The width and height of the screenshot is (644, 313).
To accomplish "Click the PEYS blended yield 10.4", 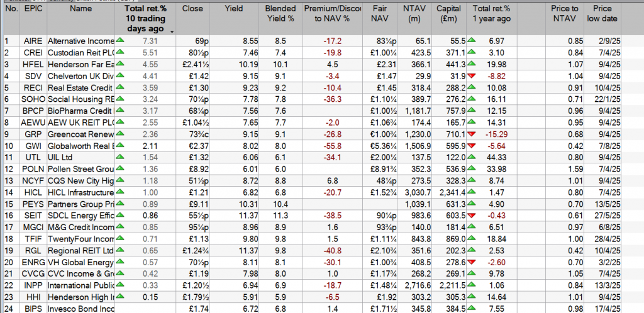I will coord(281,204).
